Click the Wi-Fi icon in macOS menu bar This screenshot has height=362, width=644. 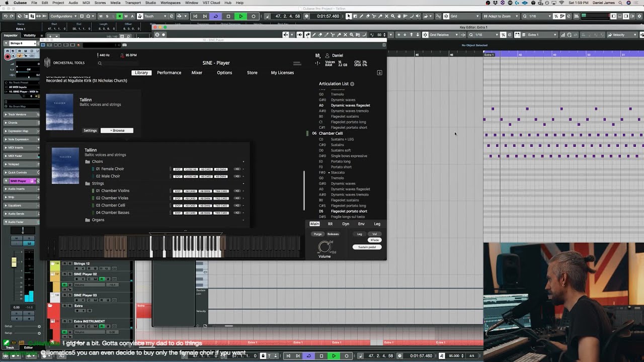tap(561, 3)
